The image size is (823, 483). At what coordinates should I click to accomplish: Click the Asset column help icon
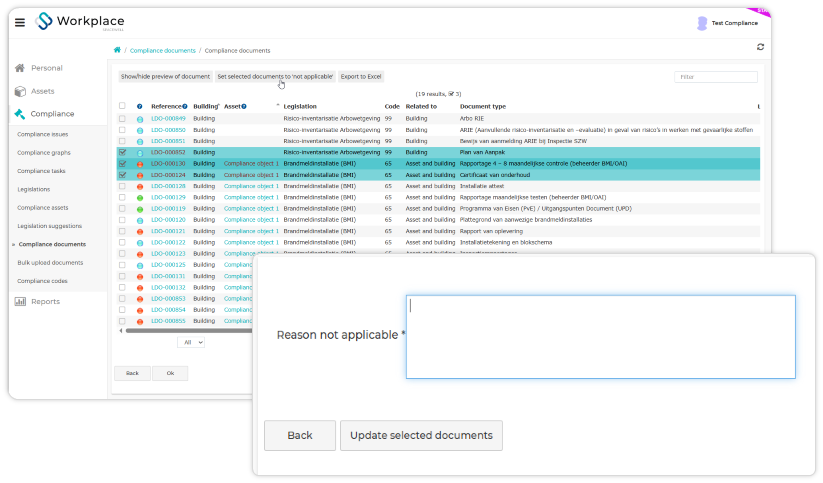(244, 107)
